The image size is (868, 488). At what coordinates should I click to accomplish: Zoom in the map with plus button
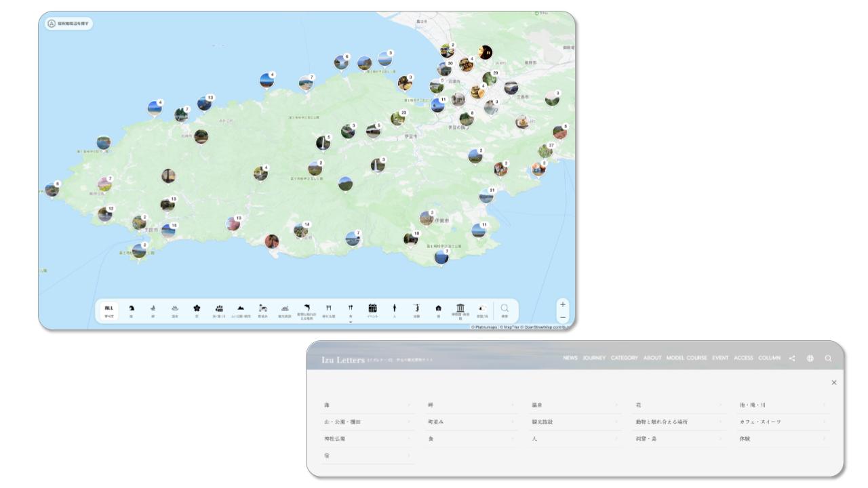click(x=562, y=304)
